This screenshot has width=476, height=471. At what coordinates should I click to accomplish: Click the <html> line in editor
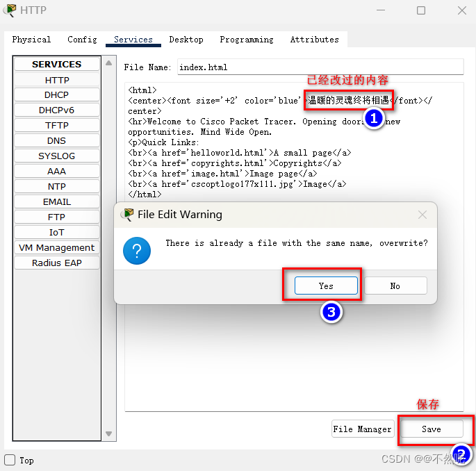142,90
